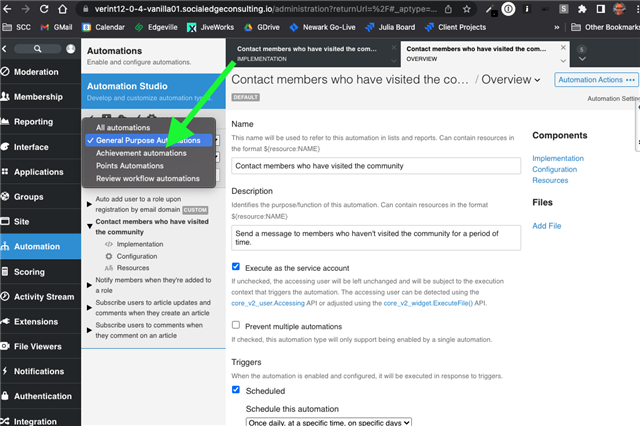Expand Auto add user to a role automation

pyautogui.click(x=89, y=204)
